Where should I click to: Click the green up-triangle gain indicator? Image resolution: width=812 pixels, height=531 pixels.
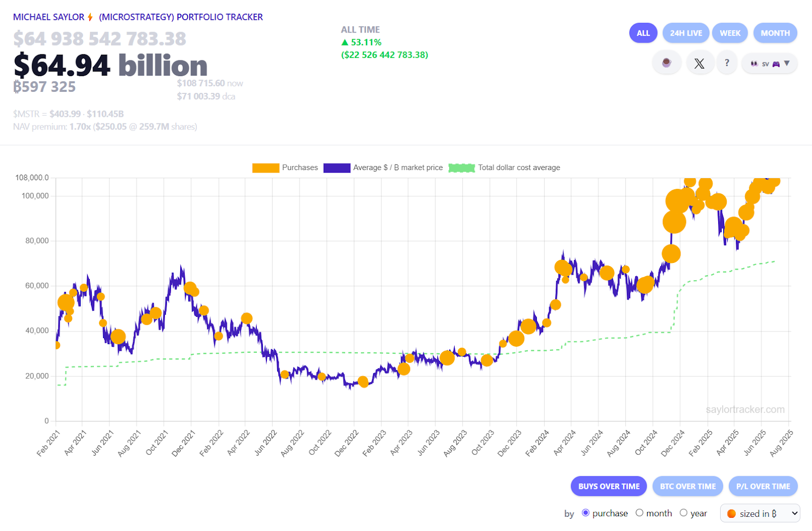(345, 42)
